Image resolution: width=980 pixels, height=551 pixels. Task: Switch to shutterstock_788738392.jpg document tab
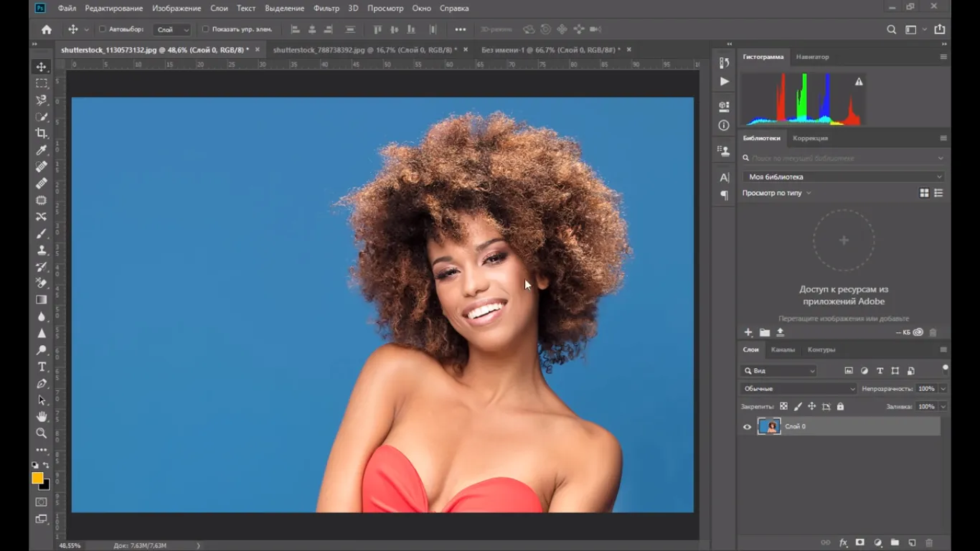click(364, 50)
